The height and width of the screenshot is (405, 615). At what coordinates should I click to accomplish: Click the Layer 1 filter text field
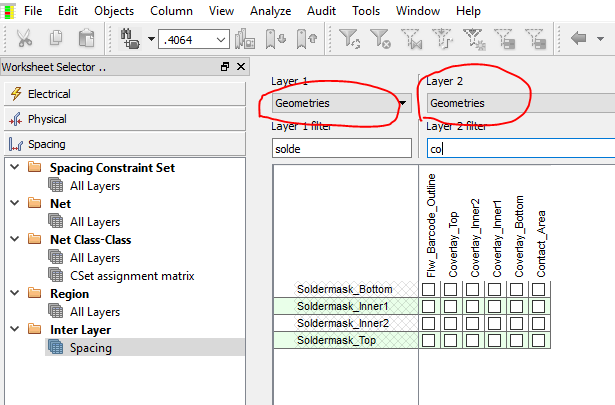341,148
